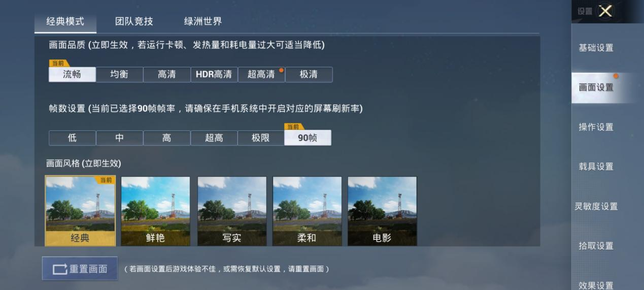644x290 pixels.
Task: Select 均衡 graphics quality
Action: coord(119,74)
